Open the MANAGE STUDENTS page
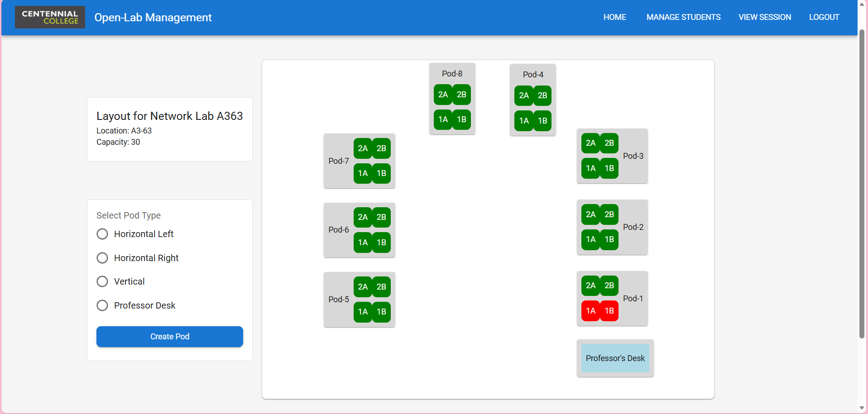Image resolution: width=868 pixels, height=414 pixels. (683, 17)
